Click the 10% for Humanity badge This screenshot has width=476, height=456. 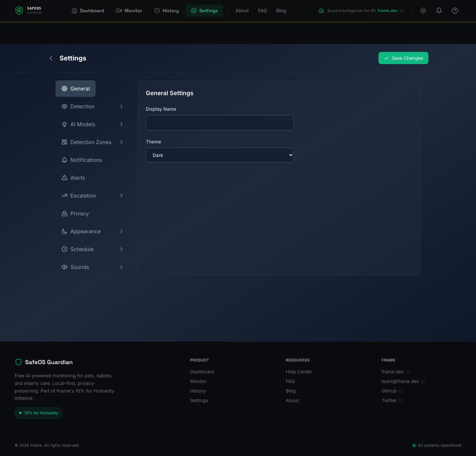[38, 413]
